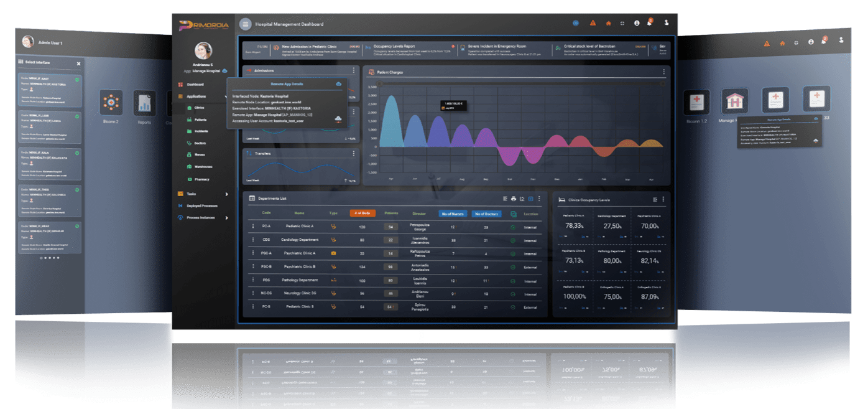Open the Reports app icon
Image resolution: width=868 pixels, height=409 pixels.
[x=144, y=103]
